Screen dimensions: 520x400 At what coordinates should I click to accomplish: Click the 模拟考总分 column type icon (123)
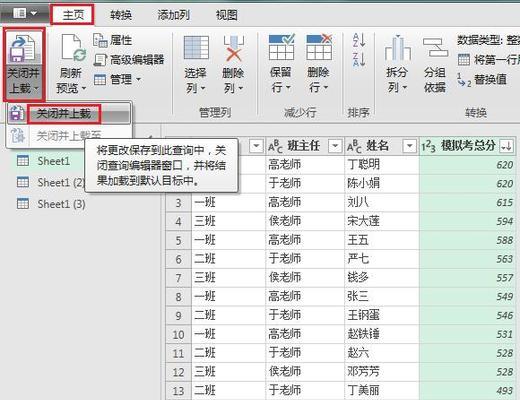point(428,146)
